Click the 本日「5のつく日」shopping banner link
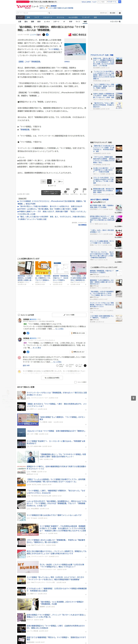This screenshot has width=138, height=644. 44,2
